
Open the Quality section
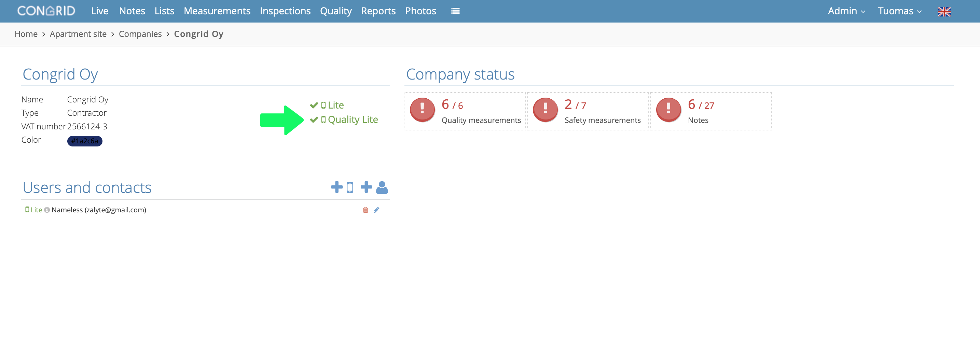coord(335,11)
